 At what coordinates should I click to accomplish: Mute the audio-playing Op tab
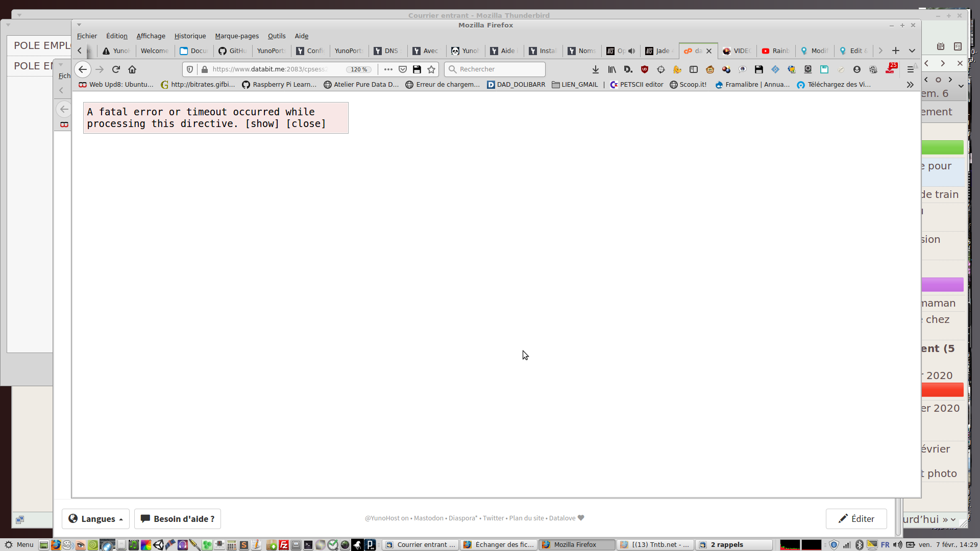click(x=631, y=51)
